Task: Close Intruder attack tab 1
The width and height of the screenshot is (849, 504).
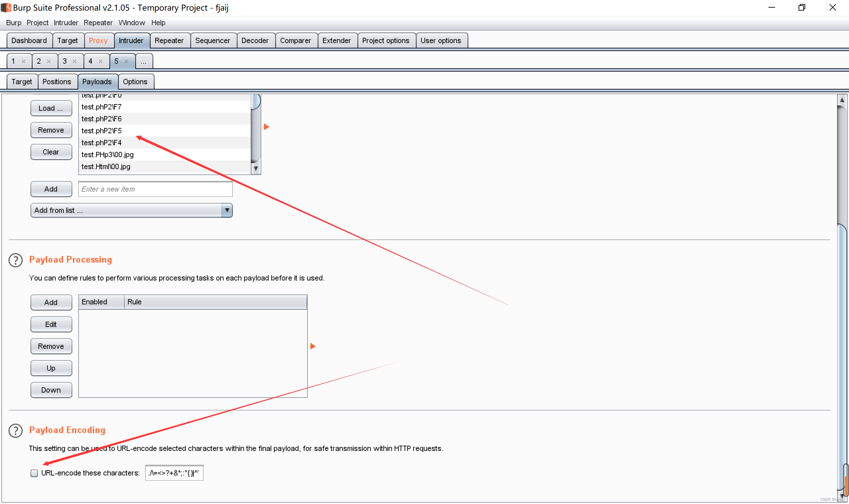Action: click(24, 61)
